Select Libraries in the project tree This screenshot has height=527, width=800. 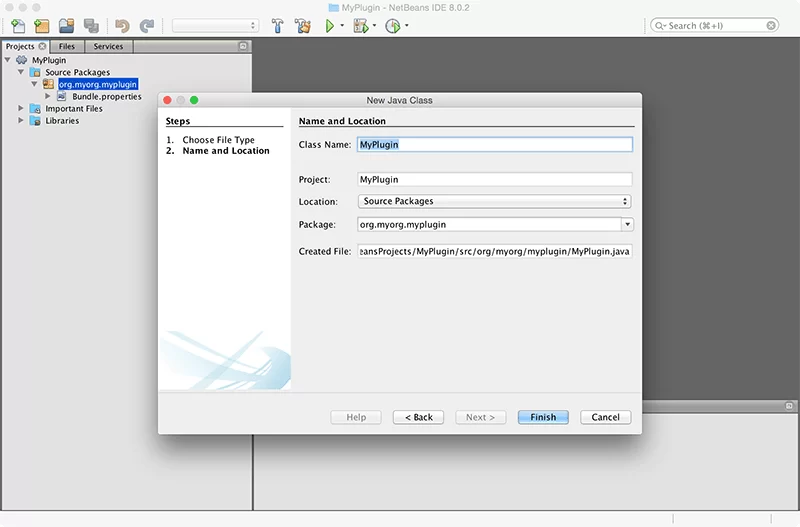(x=62, y=121)
